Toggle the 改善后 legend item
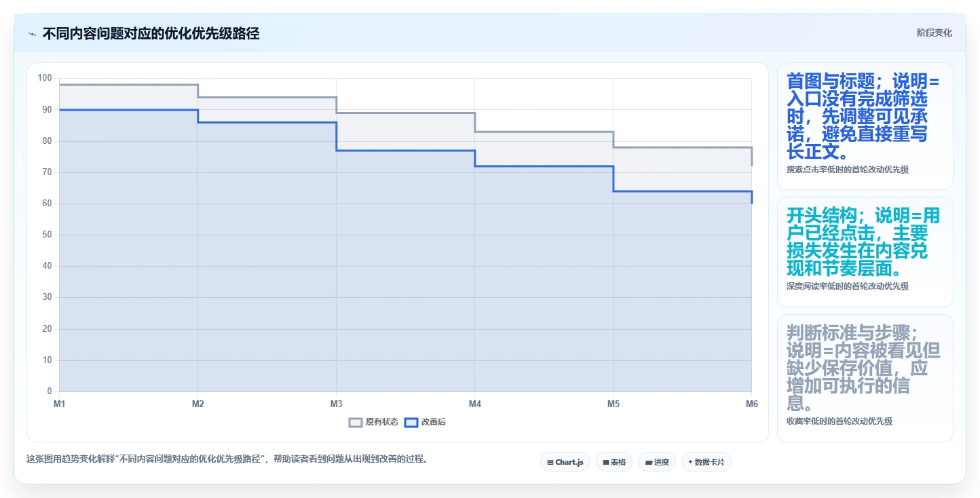 click(x=425, y=422)
